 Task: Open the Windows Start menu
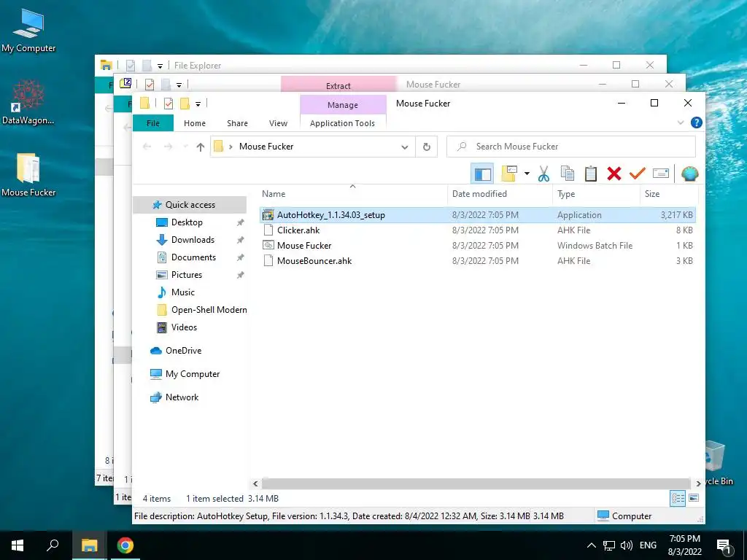pos(18,545)
